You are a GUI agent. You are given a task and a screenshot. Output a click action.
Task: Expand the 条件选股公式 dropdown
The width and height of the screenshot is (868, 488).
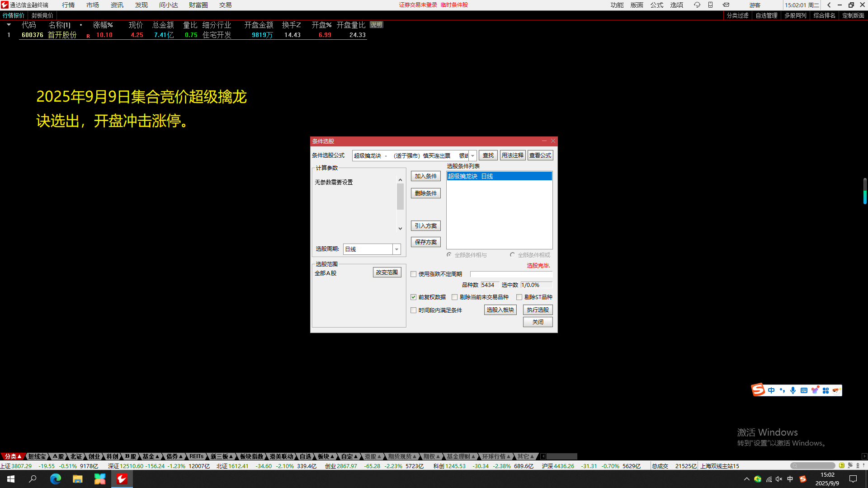tap(472, 155)
